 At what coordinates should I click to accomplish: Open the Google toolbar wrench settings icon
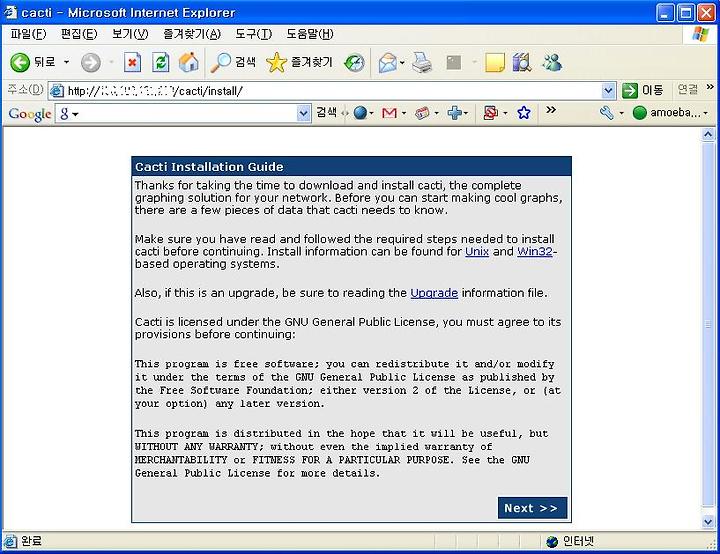click(x=607, y=113)
